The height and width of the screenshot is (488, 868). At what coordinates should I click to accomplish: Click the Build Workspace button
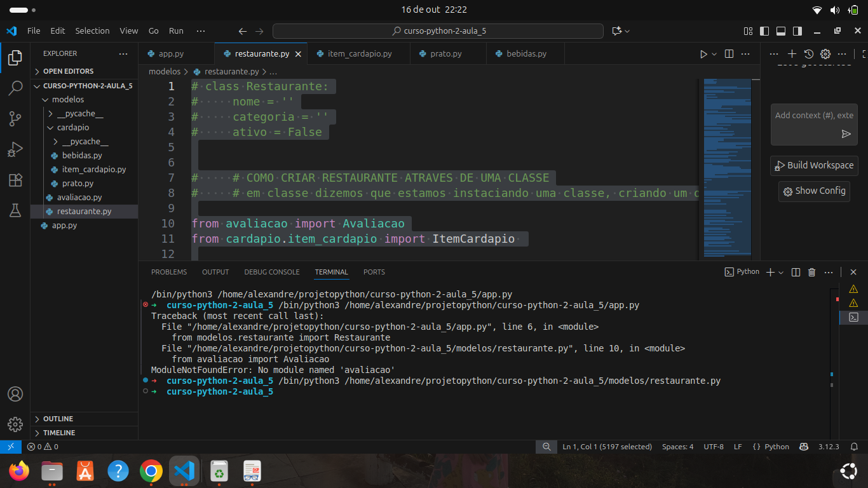[814, 165]
